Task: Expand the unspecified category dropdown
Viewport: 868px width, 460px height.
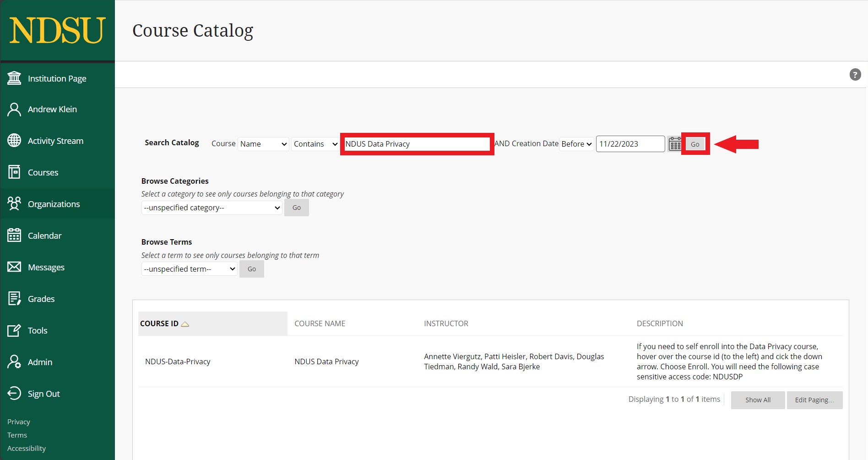Action: (x=212, y=208)
